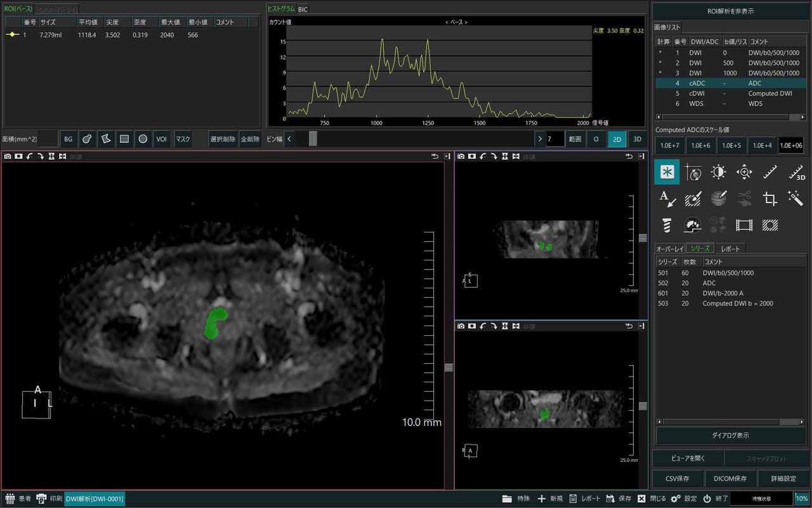Select the 3D ruler measurement tool

pos(796,172)
